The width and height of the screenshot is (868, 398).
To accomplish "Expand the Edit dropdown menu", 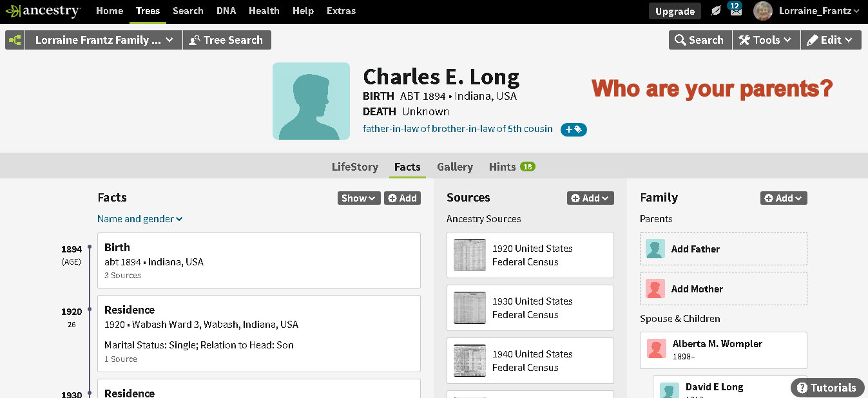I will tap(831, 40).
